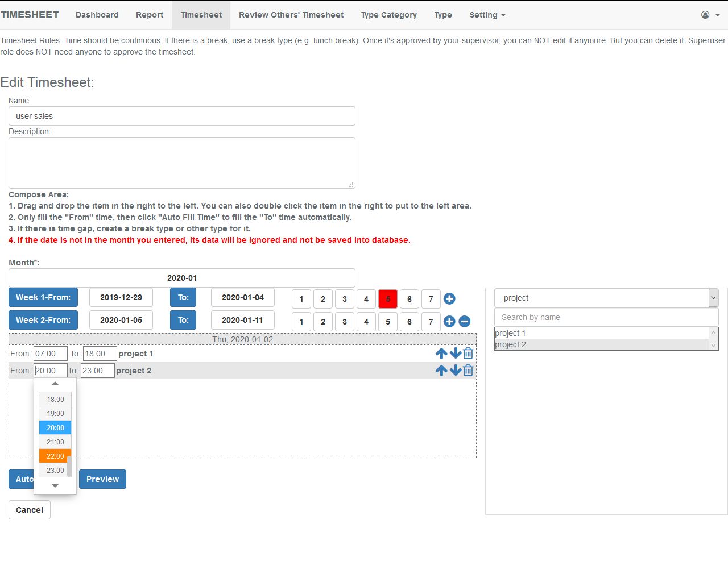Deselect the red day 5 in Week 1
This screenshot has height=582, width=728.
(x=387, y=298)
